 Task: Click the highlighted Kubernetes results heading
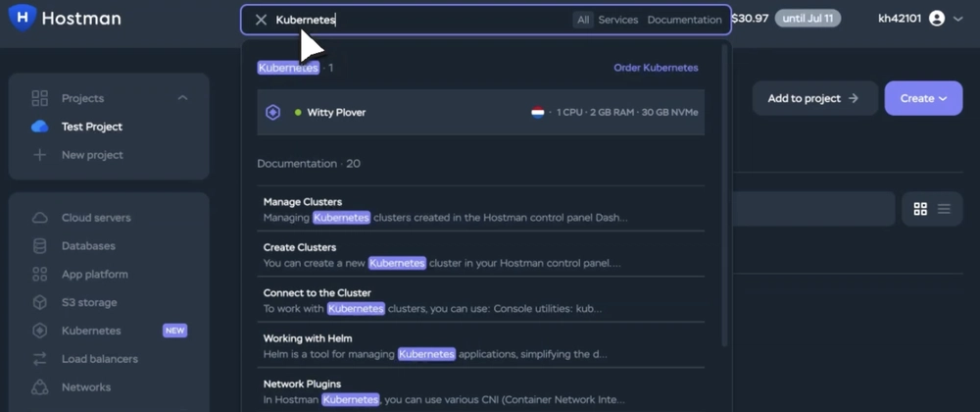click(x=289, y=68)
